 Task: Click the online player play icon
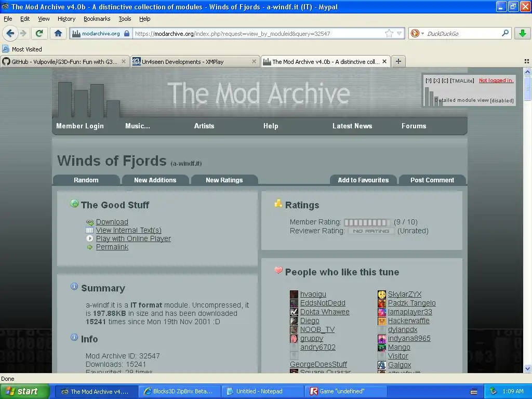click(89, 238)
